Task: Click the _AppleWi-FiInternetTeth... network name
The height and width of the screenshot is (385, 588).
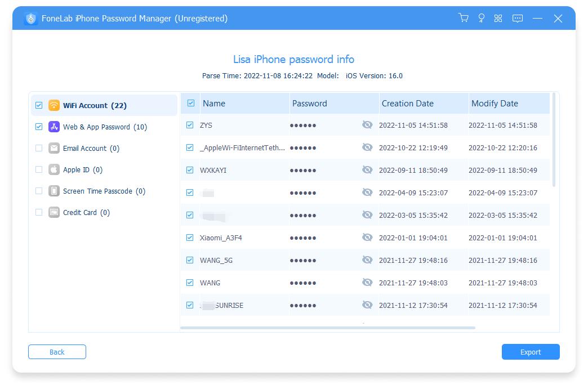Action: [242, 147]
